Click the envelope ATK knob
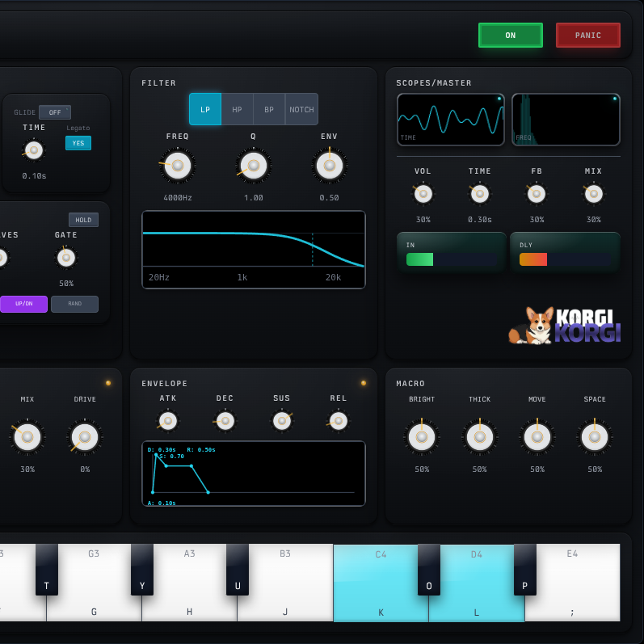Image resolution: width=644 pixels, height=644 pixels. coord(167,421)
